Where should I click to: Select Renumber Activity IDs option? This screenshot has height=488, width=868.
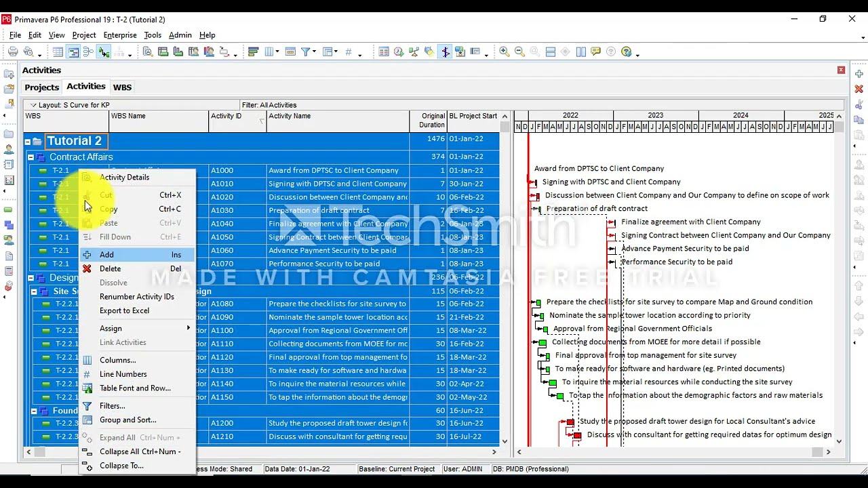pyautogui.click(x=136, y=297)
